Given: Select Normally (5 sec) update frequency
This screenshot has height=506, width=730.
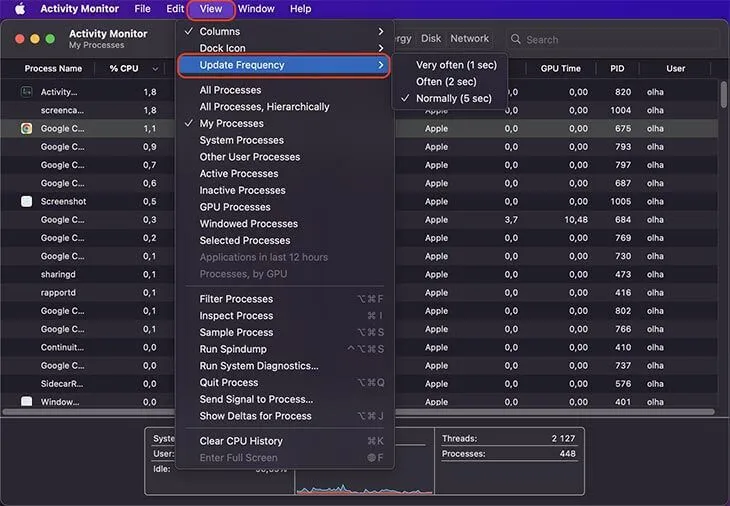Looking at the screenshot, I should pyautogui.click(x=453, y=99).
